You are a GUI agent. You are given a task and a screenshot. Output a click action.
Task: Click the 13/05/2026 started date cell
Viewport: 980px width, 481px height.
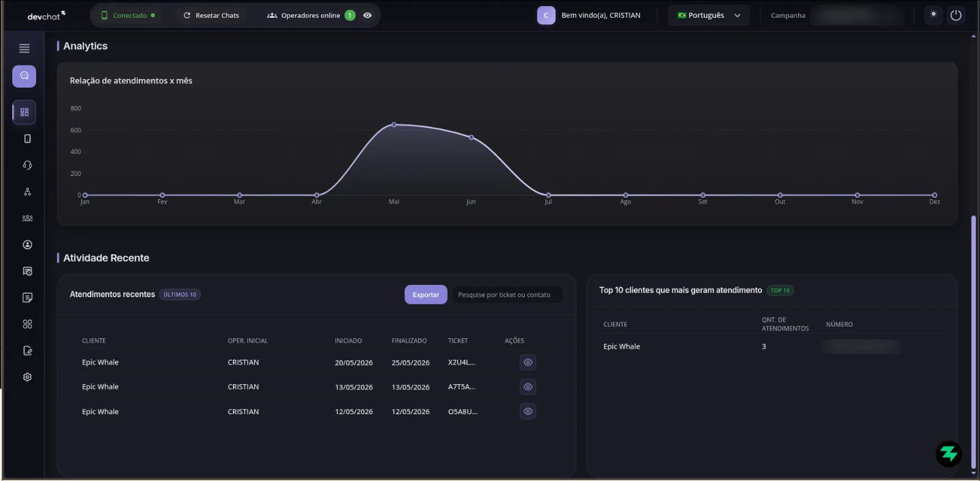point(353,387)
